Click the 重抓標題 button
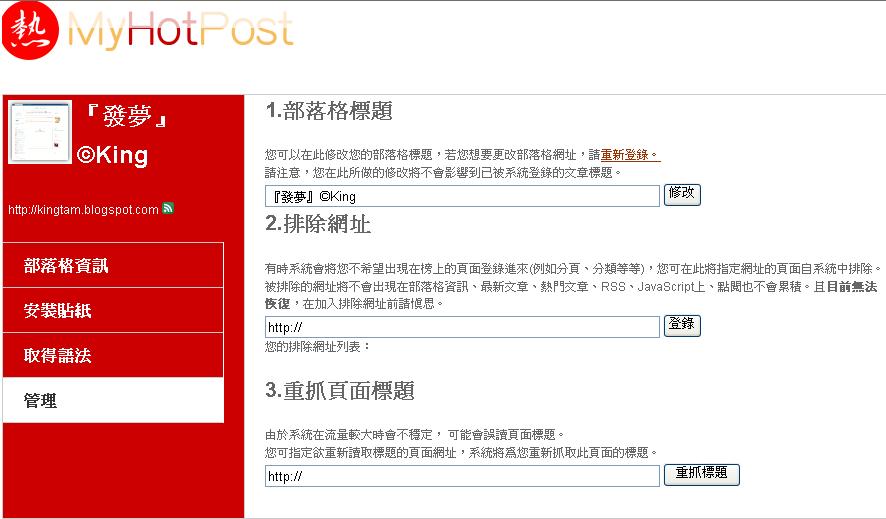 tap(701, 474)
